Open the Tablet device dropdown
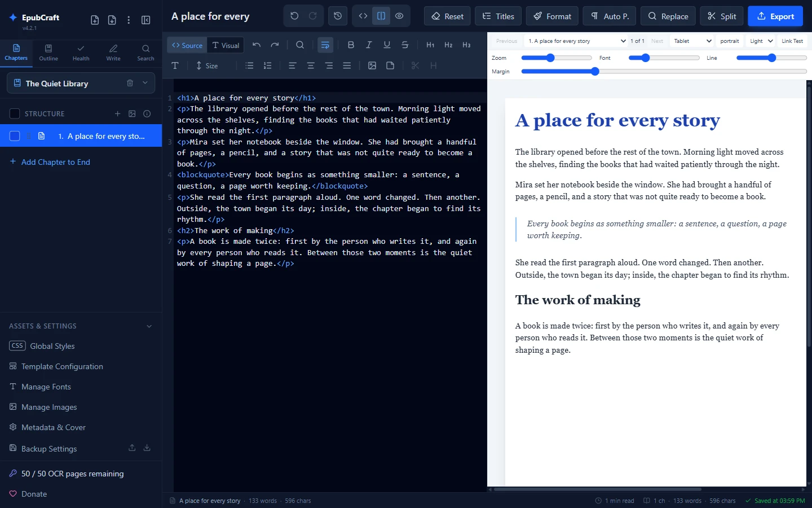 (692, 41)
